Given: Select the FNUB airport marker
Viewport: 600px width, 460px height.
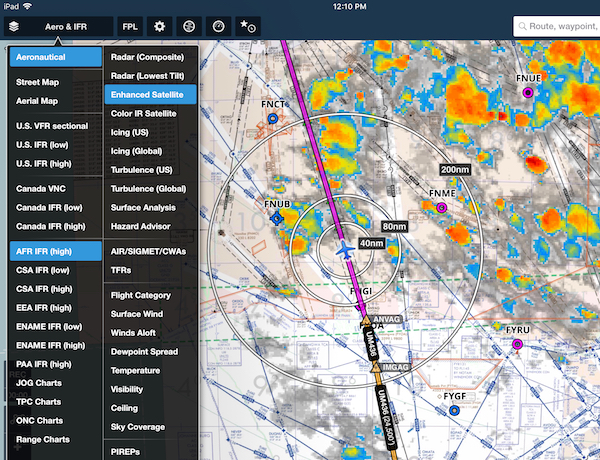Looking at the screenshot, I should pyautogui.click(x=278, y=219).
